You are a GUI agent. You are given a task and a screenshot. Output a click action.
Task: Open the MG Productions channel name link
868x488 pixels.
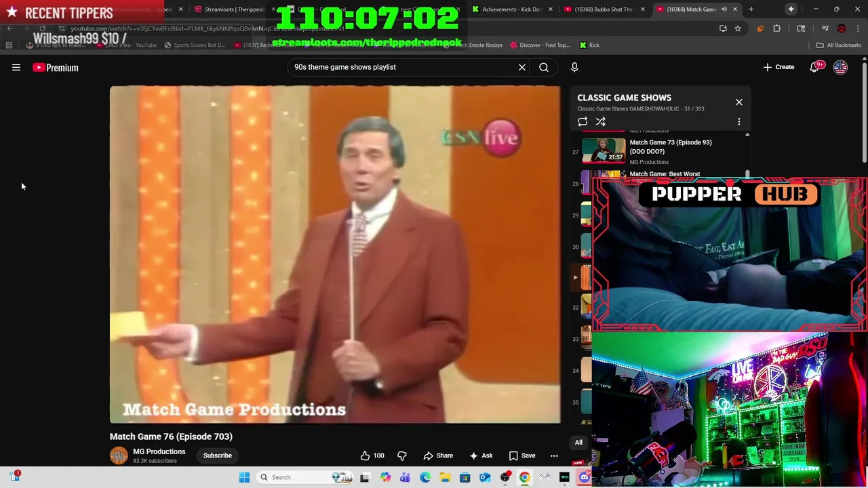coord(159,451)
